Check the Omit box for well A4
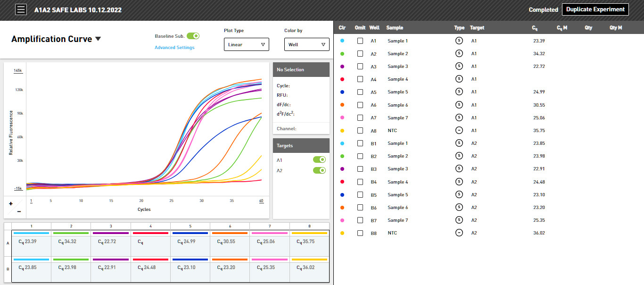 [x=360, y=79]
